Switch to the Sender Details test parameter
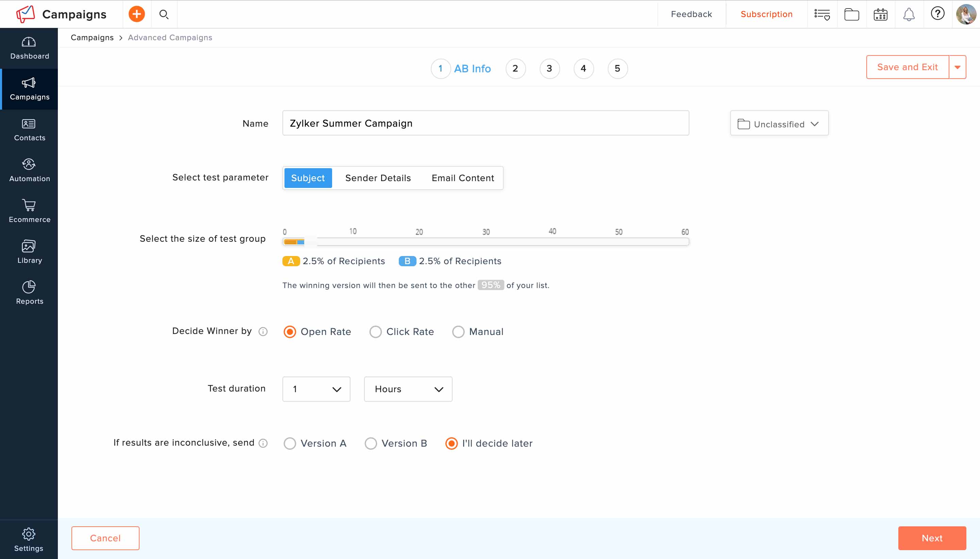The width and height of the screenshot is (980, 559). tap(378, 178)
